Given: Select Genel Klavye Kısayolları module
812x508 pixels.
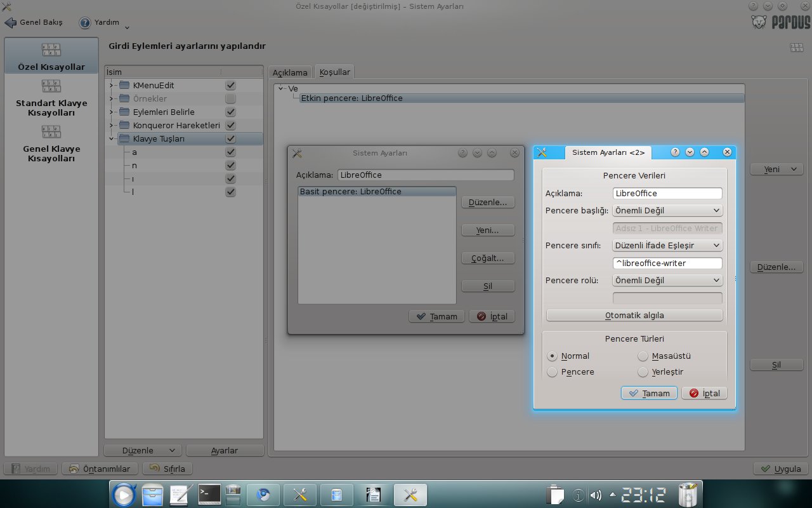Looking at the screenshot, I should click(51, 144).
